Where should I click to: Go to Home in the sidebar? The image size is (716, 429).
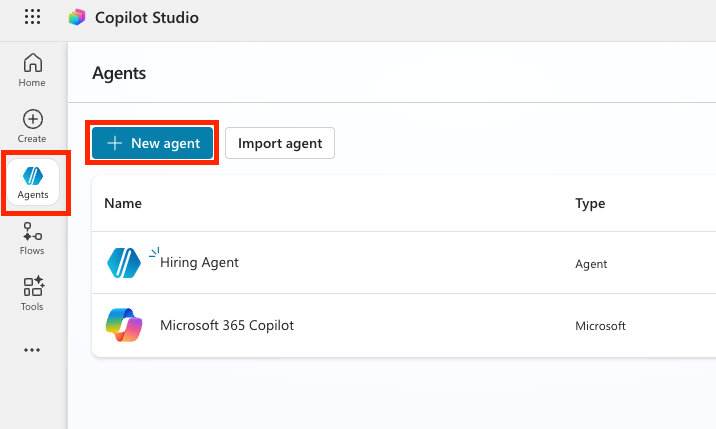pyautogui.click(x=32, y=70)
